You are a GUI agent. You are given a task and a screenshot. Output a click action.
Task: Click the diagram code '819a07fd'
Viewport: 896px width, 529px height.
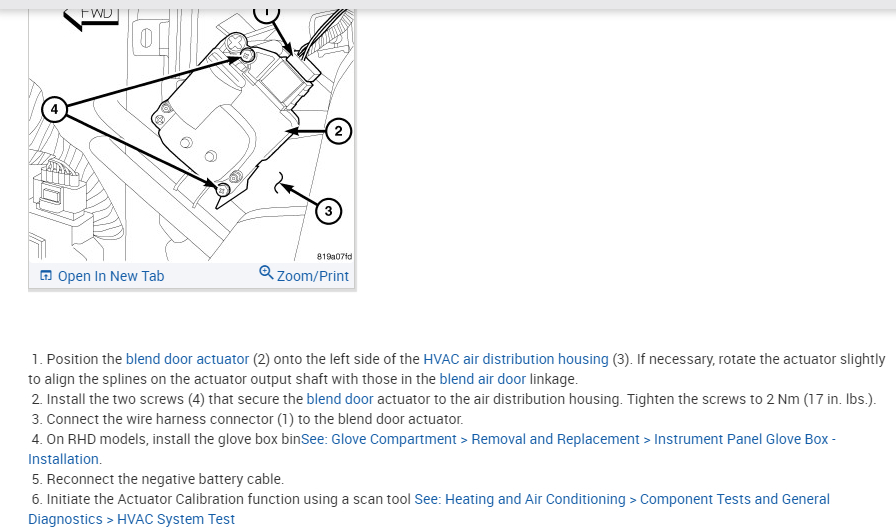click(334, 257)
